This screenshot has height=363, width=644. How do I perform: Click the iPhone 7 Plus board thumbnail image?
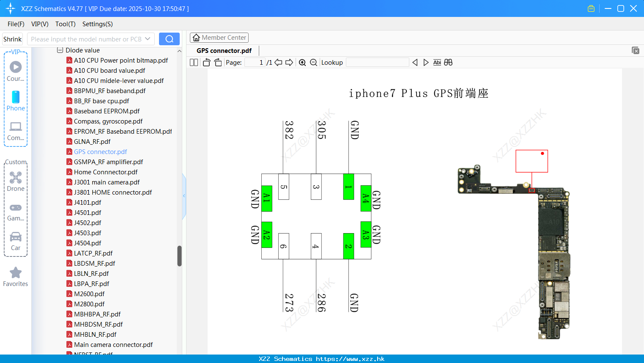[514, 252]
